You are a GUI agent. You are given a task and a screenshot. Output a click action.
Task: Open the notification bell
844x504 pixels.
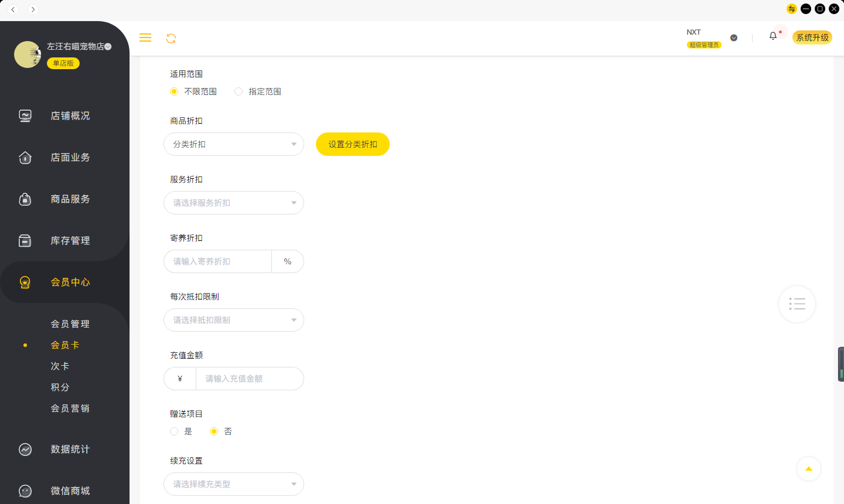pyautogui.click(x=773, y=36)
